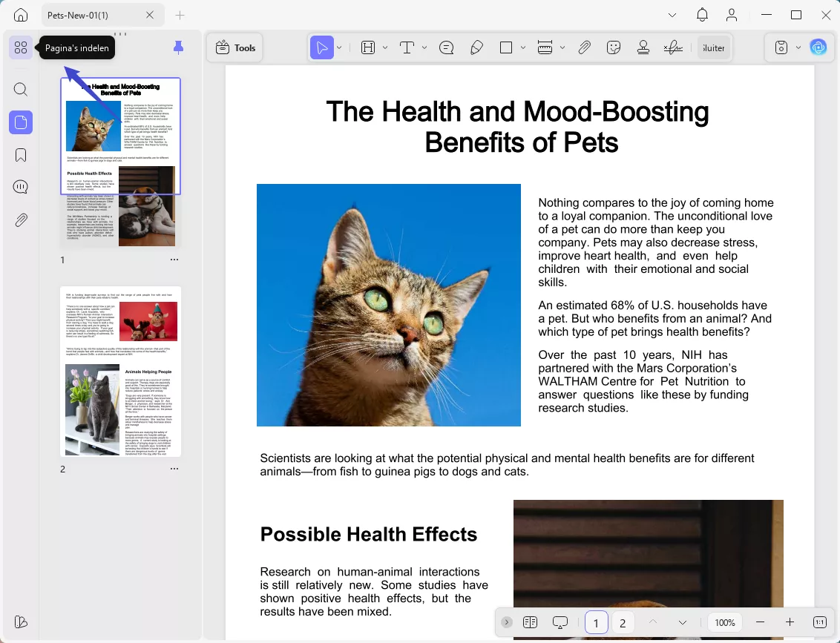840x643 pixels.
Task: Open the Pagina's indelen page organizer icon
Action: pos(21,48)
